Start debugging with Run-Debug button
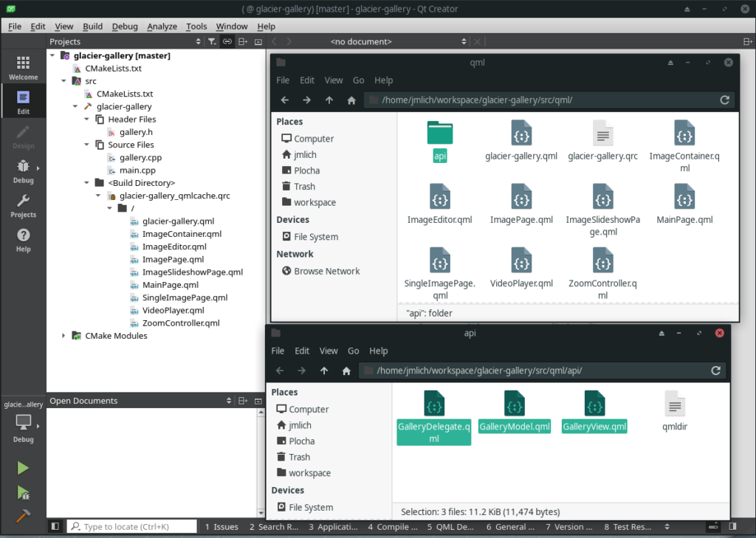Screen dimensions: 756x538 (23, 492)
